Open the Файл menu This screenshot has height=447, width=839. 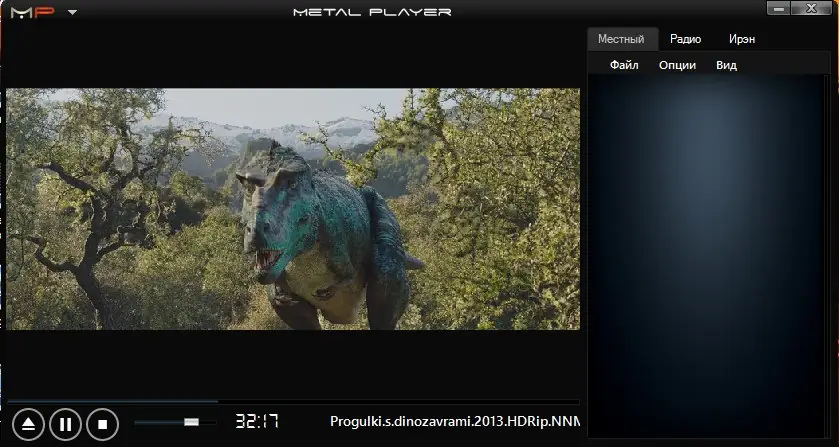tap(624, 65)
